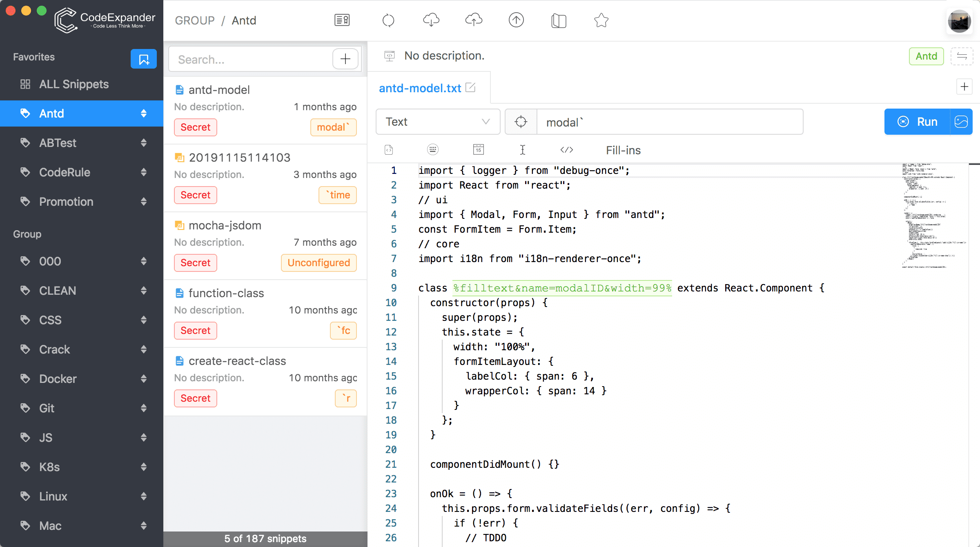The height and width of the screenshot is (547, 980).
Task: Expand the Antd group arrows
Action: (144, 113)
